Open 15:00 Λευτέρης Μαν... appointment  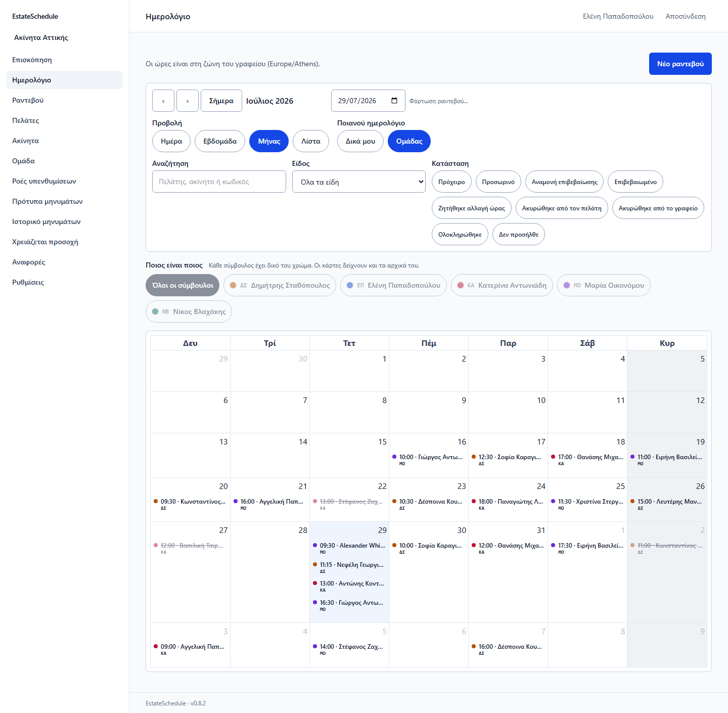(667, 504)
